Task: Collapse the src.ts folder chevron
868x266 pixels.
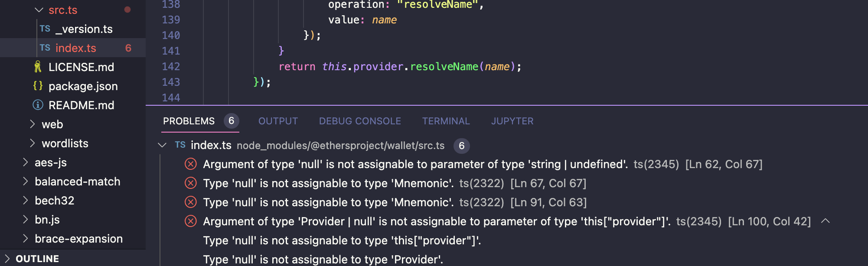Action: [x=39, y=10]
